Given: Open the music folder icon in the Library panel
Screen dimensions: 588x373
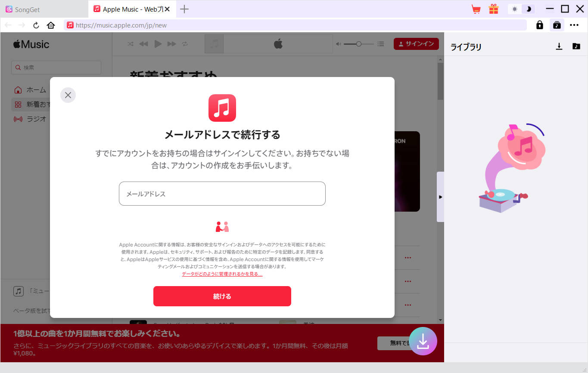Looking at the screenshot, I should 576,46.
